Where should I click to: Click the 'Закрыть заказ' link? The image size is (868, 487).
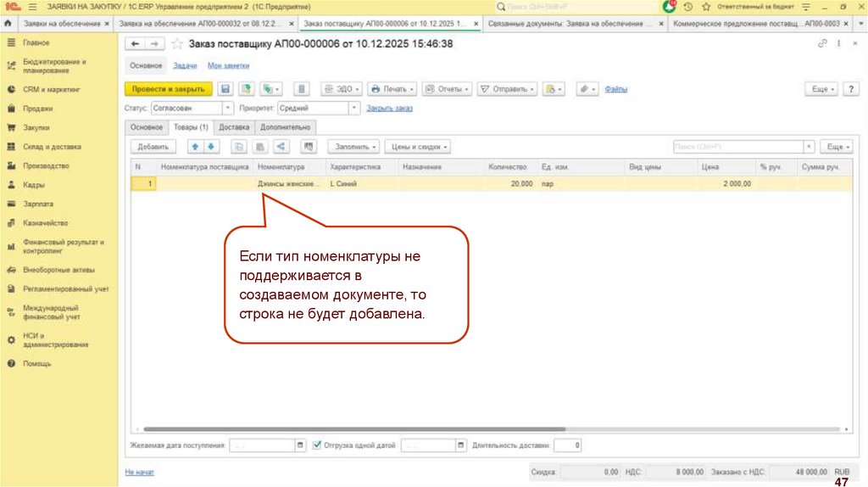click(x=389, y=109)
